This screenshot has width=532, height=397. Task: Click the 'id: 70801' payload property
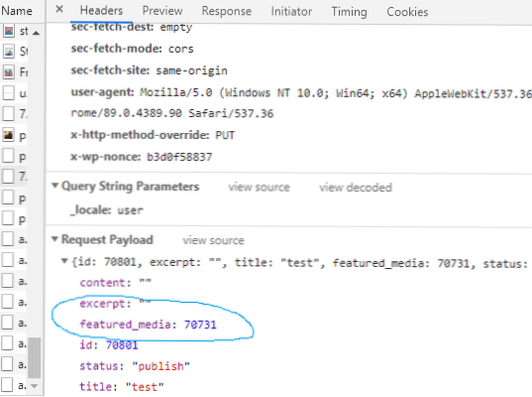[x=109, y=345]
